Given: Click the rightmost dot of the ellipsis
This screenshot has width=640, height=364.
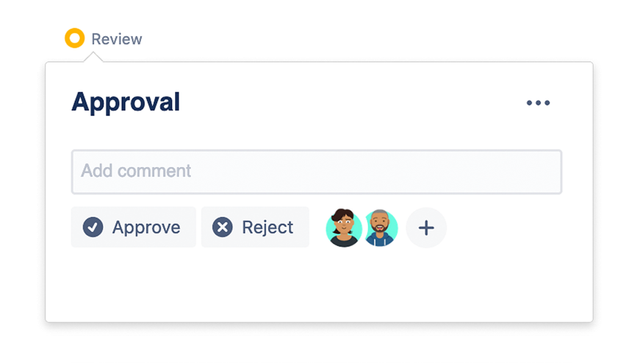Looking at the screenshot, I should pos(547,103).
